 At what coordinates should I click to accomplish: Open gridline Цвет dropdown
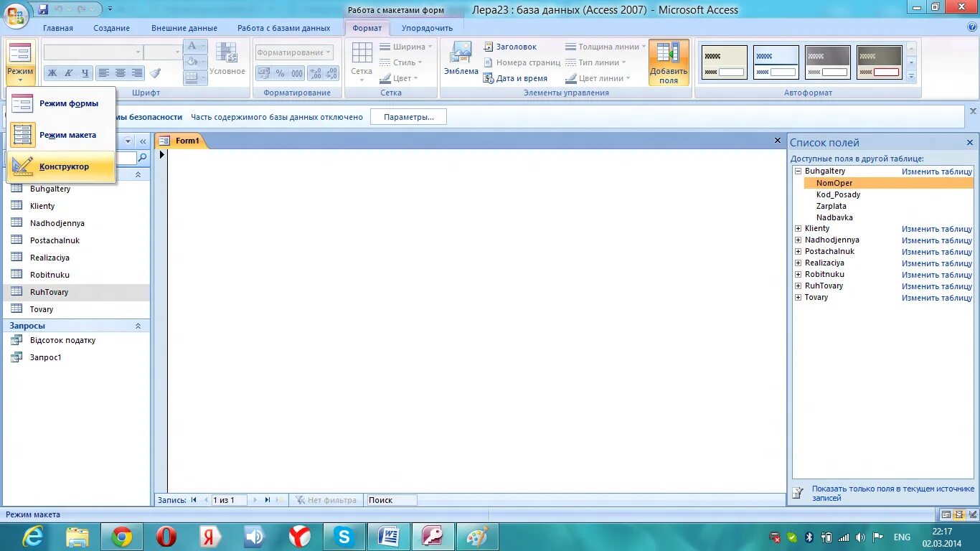point(400,78)
